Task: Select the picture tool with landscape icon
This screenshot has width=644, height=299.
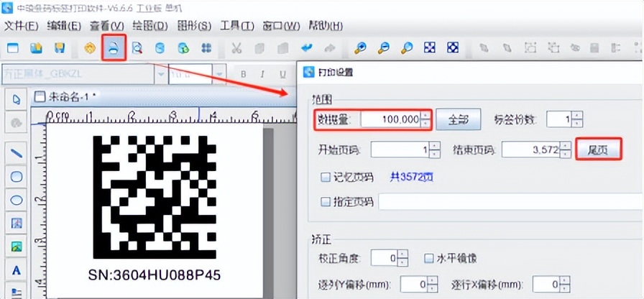Action: (16, 247)
